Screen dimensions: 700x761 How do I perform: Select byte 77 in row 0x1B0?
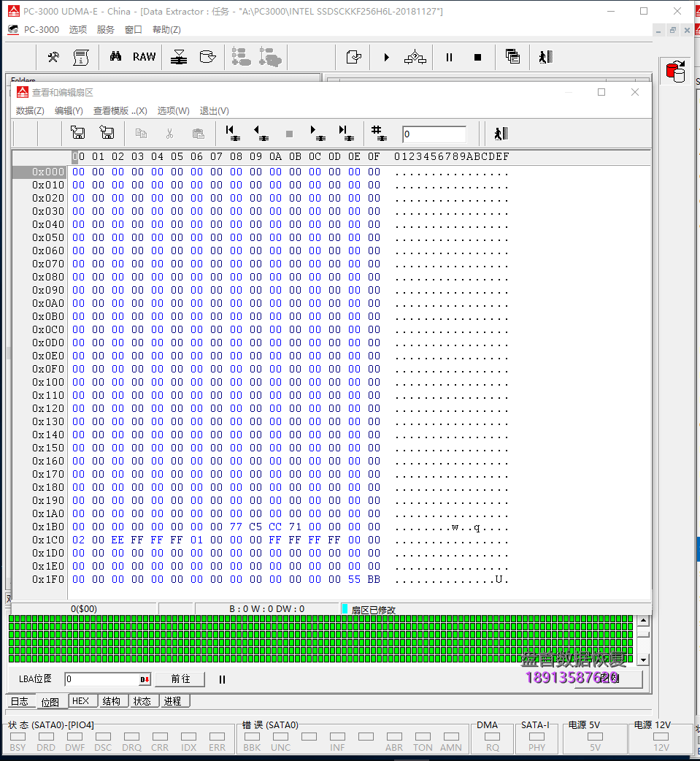pyautogui.click(x=236, y=527)
